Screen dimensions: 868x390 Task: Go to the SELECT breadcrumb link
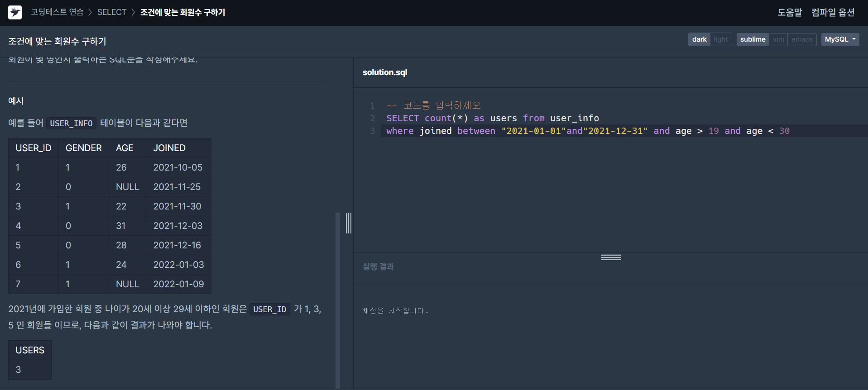tap(112, 12)
